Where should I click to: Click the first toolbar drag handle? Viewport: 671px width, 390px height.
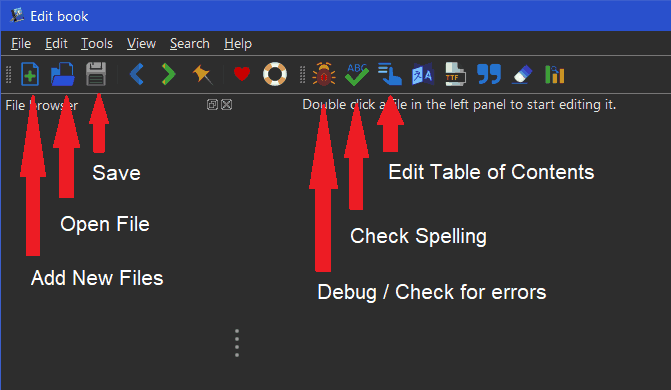(x=8, y=74)
